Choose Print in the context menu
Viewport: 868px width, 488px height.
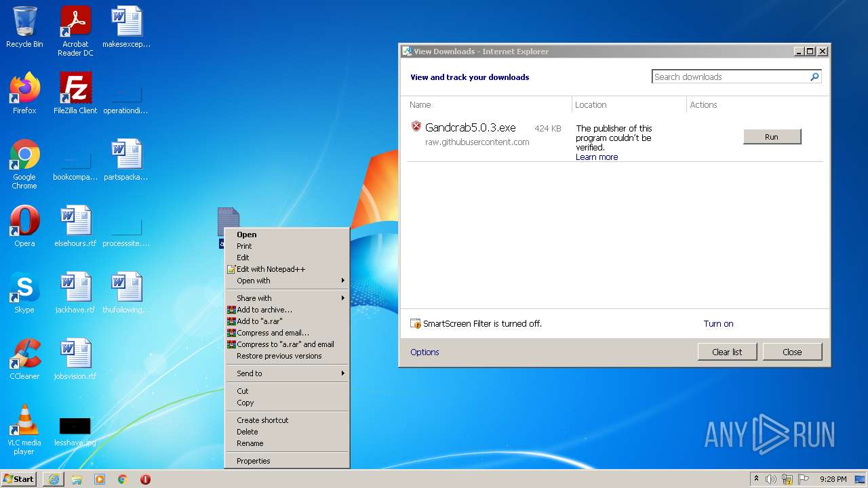287,246
